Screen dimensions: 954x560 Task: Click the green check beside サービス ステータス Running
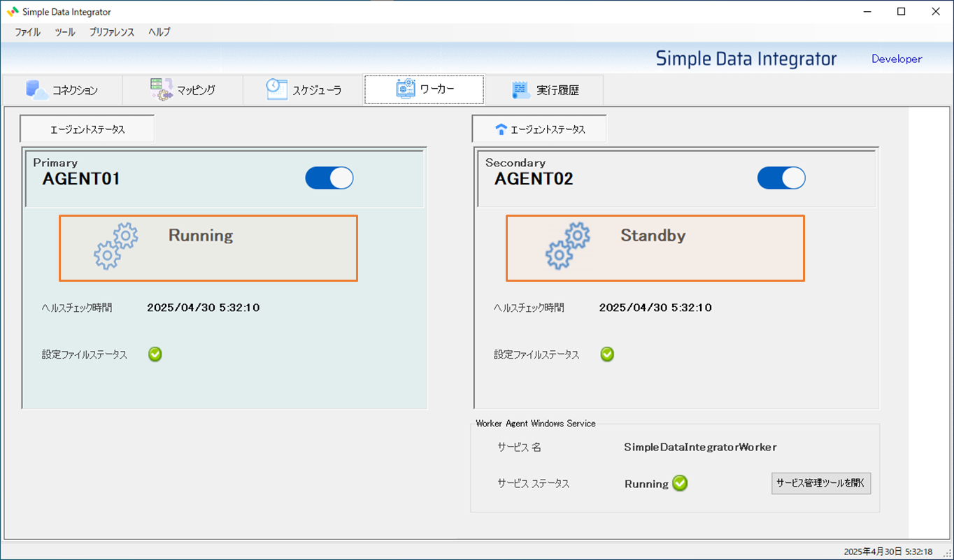click(x=680, y=483)
